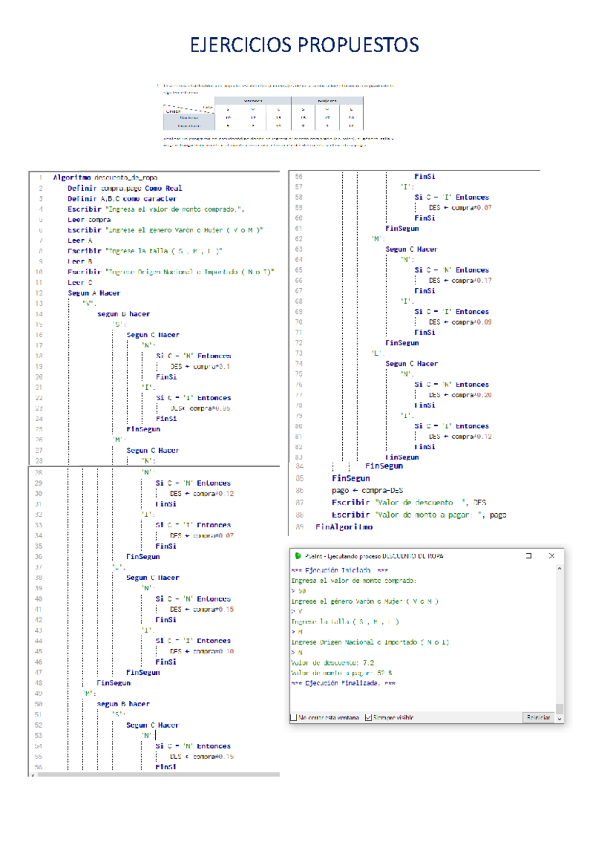The image size is (613, 868).
Task: Place the cursor on 'Definir compra,pago Como Real'
Action: pos(125,188)
